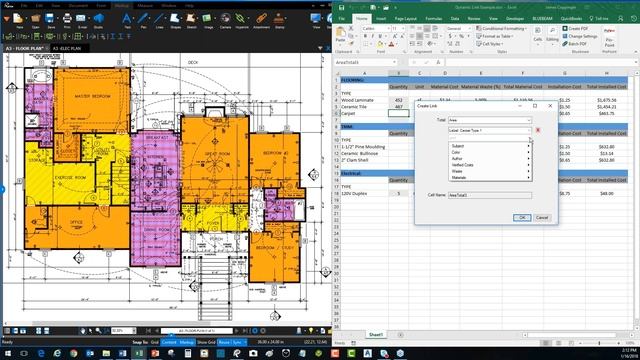
Task: Click the View monitor icon in Revu
Action: 316,18
